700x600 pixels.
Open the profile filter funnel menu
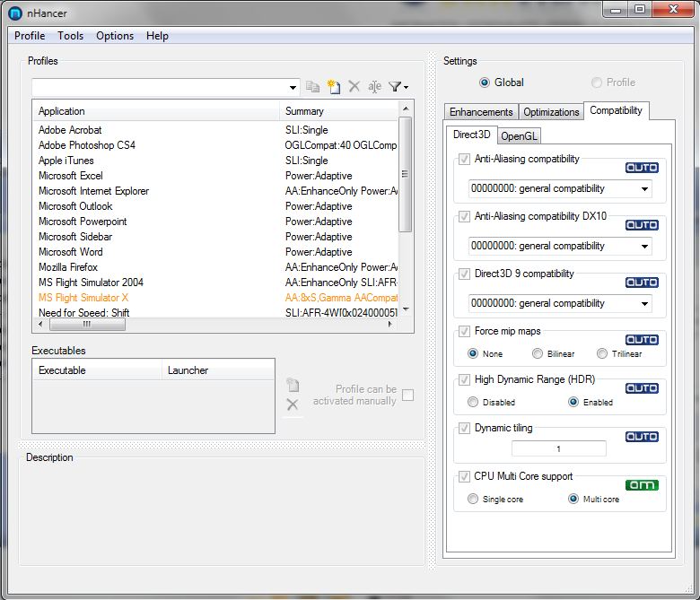pos(398,87)
